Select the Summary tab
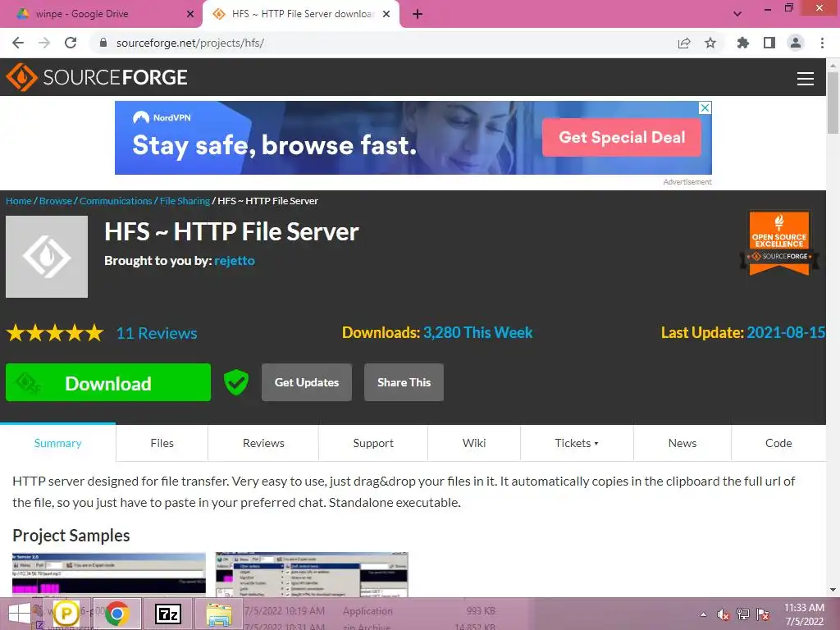The width and height of the screenshot is (840, 630). coord(58,443)
